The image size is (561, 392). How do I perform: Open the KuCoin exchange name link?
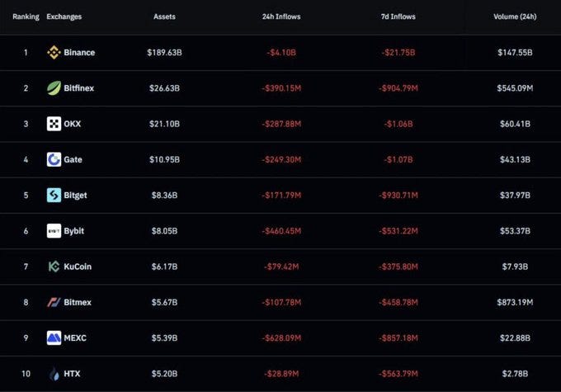click(x=78, y=267)
